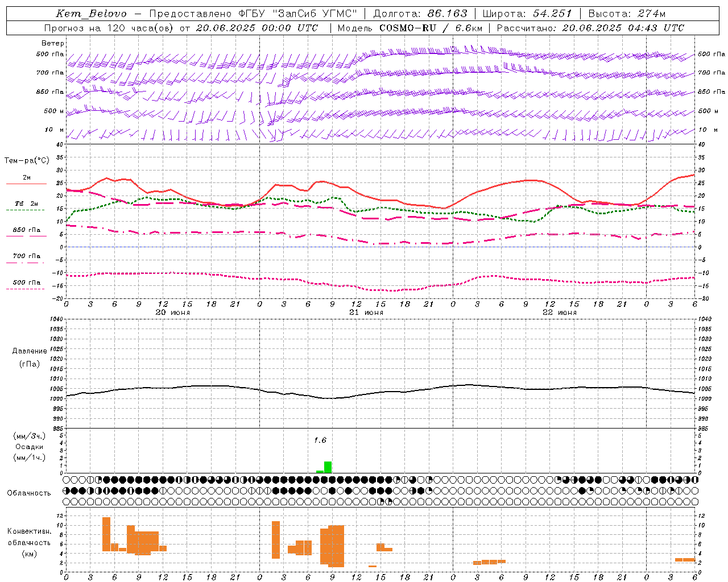
Task: Click the 1.6 precipitation value above the green bar
Action: [x=320, y=440]
